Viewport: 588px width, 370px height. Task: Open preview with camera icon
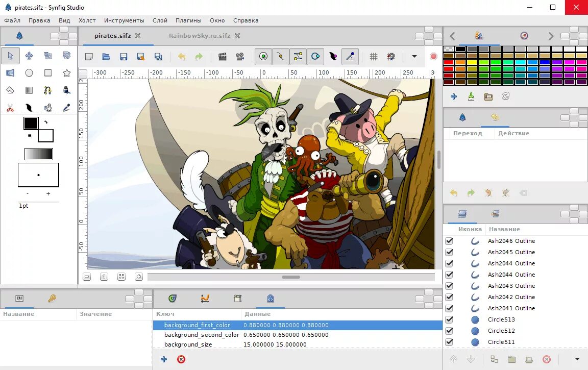tap(240, 57)
